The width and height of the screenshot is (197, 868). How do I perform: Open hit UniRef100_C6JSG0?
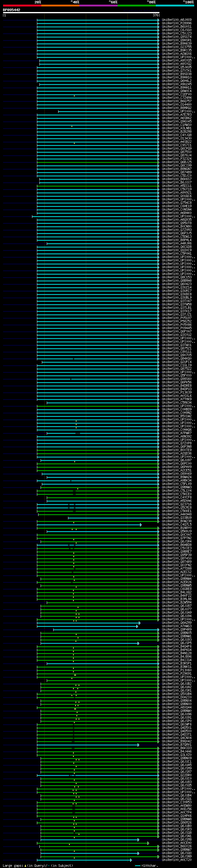click(177, 30)
